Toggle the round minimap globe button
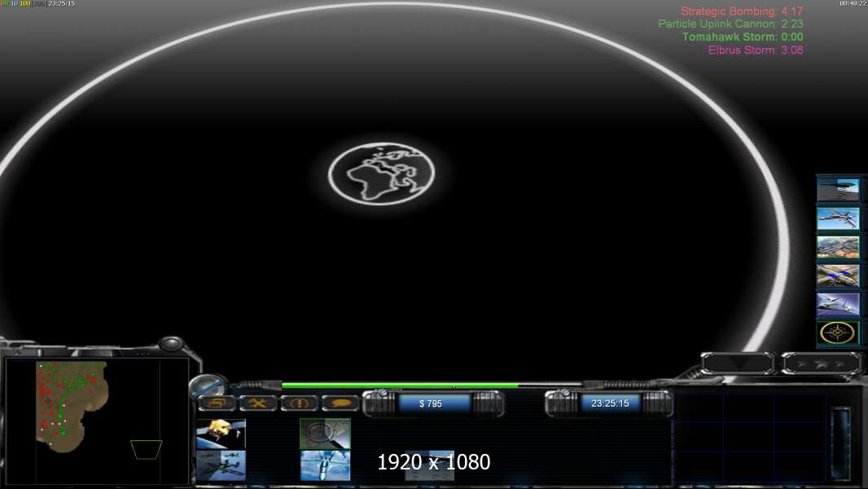This screenshot has width=868, height=489. tap(208, 386)
